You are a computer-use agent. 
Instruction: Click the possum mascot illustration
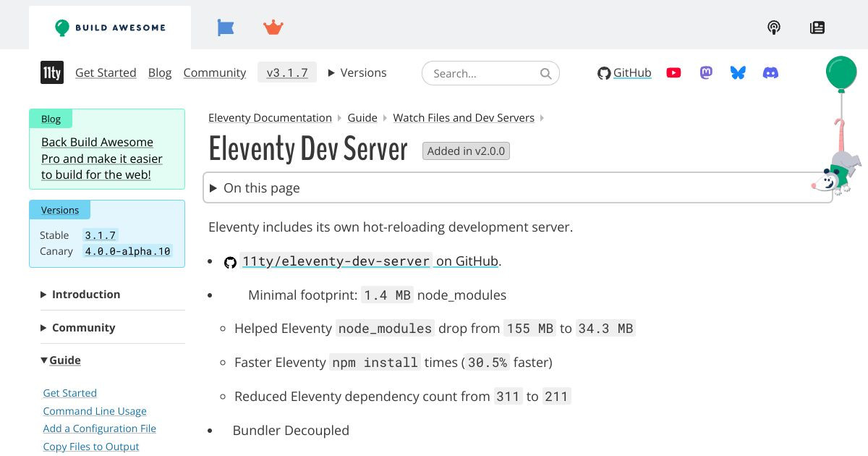836,172
